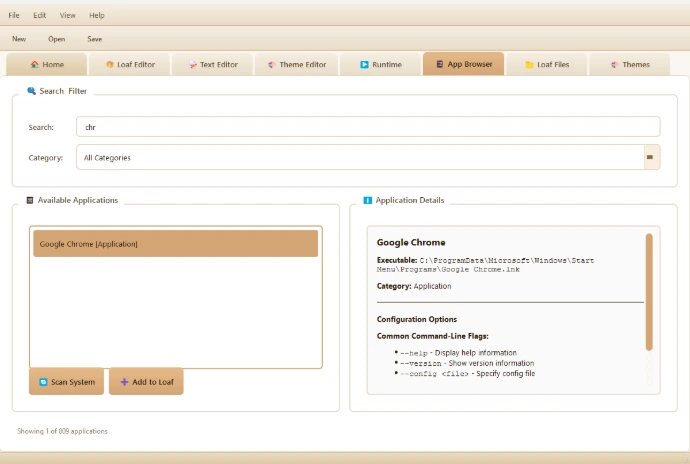Switch to the Theme Editor tab

[297, 64]
